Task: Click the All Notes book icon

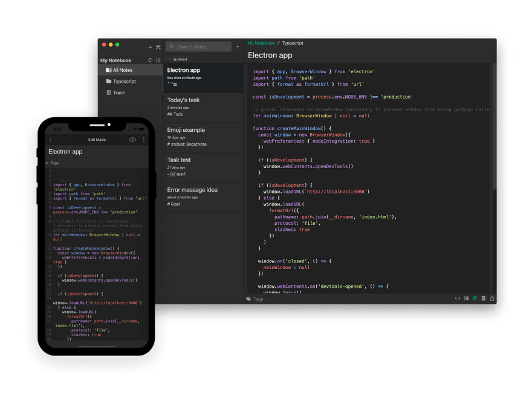Action: point(109,70)
